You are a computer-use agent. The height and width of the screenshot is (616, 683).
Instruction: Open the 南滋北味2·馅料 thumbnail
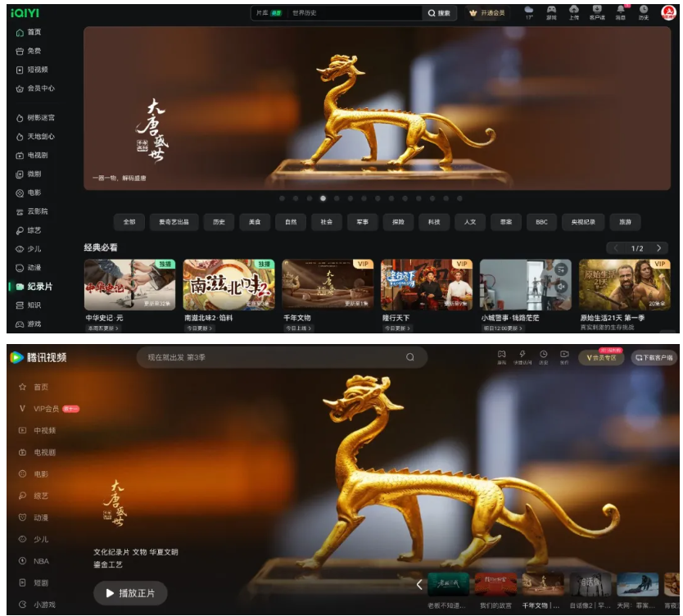228,285
